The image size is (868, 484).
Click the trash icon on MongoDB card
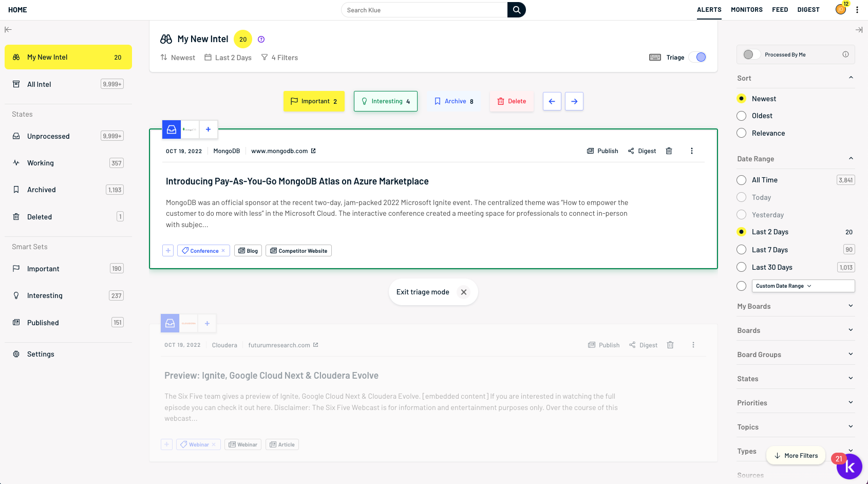click(x=669, y=151)
